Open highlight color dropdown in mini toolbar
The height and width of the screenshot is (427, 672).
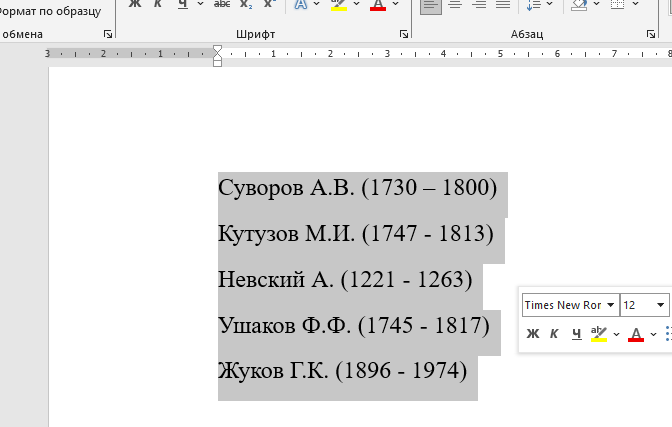pyautogui.click(x=616, y=334)
